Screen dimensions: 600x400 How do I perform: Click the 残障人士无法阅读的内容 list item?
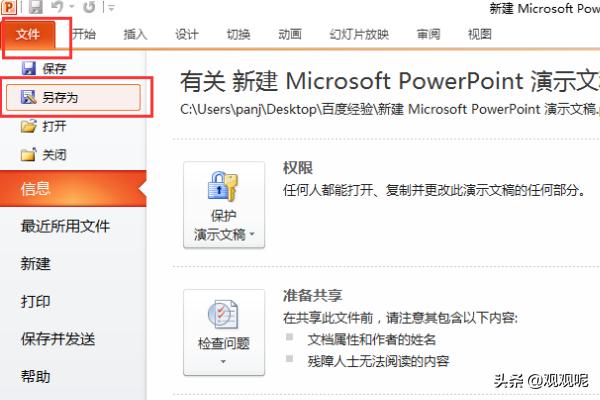pos(378,361)
